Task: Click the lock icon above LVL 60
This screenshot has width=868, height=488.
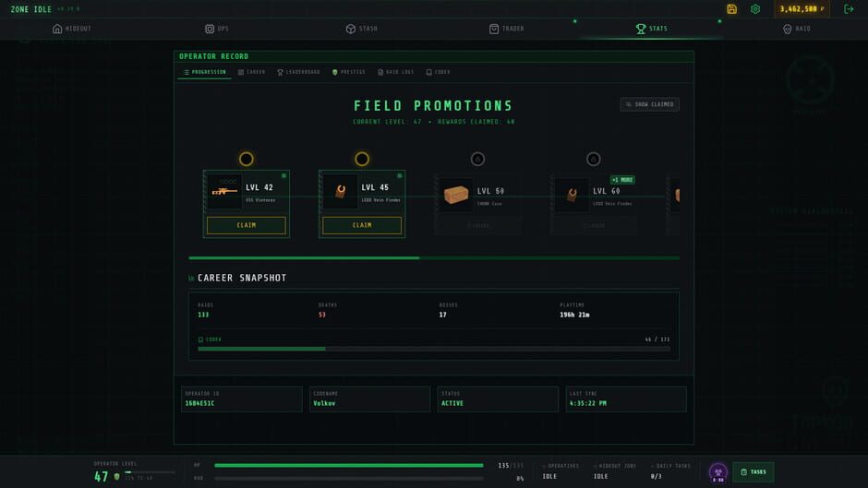Action: coord(594,160)
